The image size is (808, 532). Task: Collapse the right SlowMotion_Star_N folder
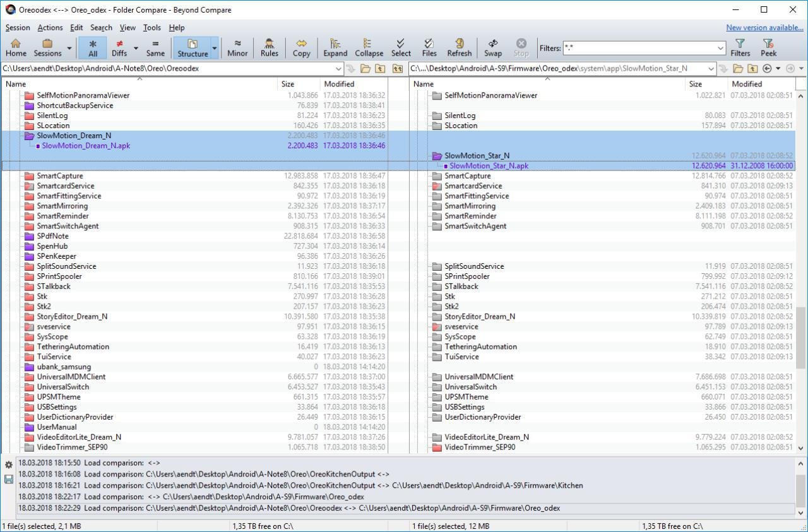click(436, 156)
